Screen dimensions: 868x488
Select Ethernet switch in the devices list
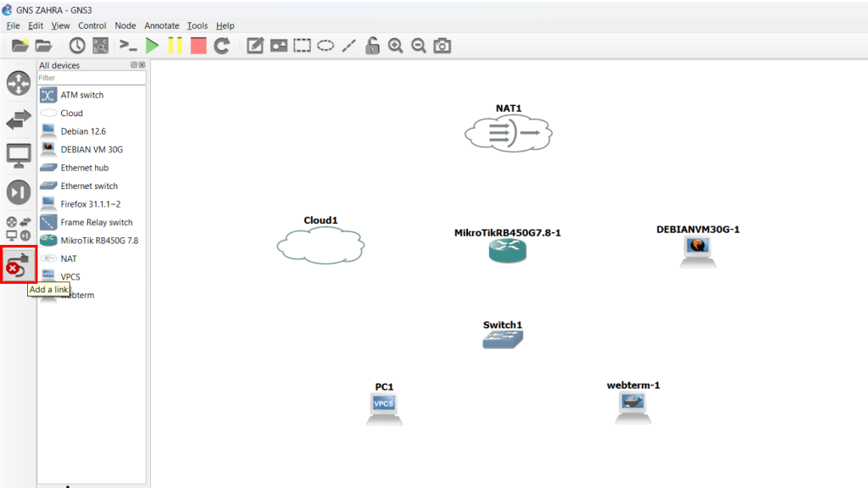[89, 186]
